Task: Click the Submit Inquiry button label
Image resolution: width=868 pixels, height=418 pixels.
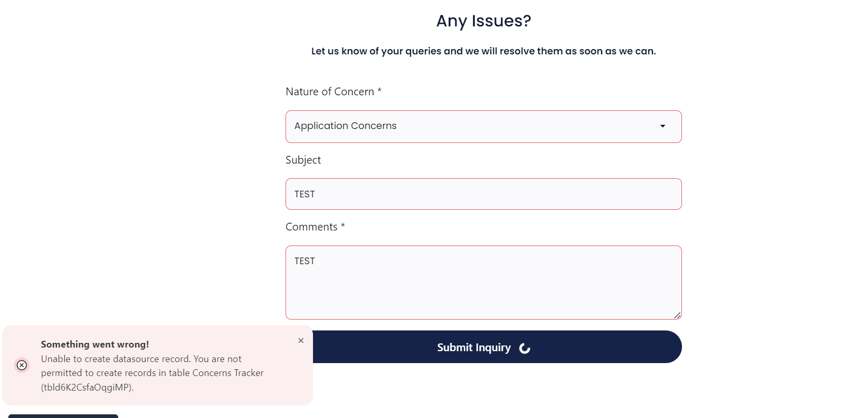Action: point(474,348)
